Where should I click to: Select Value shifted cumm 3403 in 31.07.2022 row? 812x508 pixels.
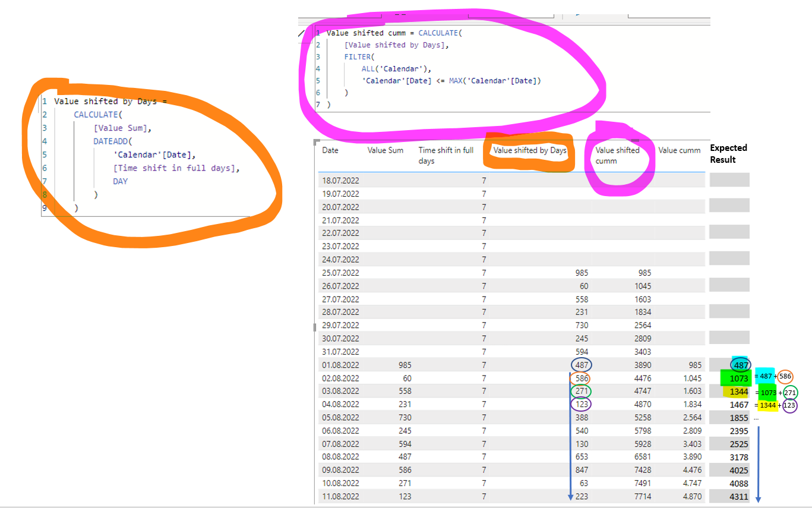[x=642, y=352]
